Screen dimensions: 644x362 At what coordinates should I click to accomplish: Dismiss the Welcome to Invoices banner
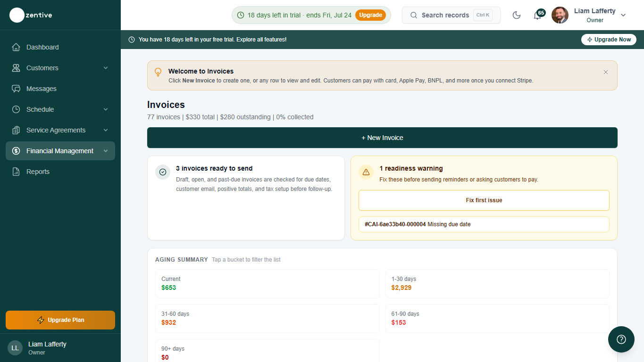coord(606,72)
